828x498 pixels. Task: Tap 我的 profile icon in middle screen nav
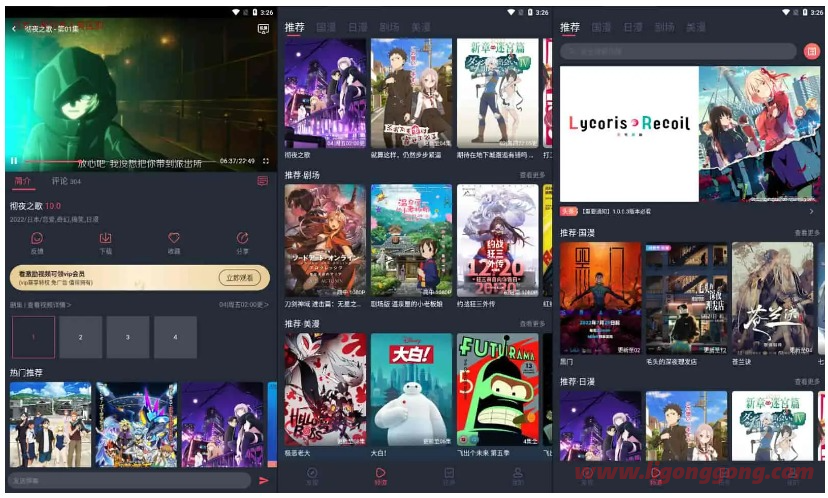pos(518,475)
